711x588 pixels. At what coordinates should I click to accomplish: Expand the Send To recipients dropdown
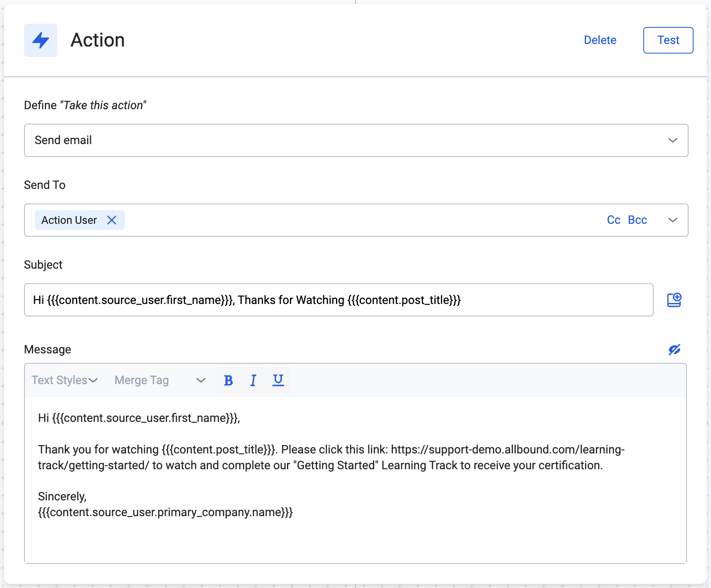tap(673, 220)
